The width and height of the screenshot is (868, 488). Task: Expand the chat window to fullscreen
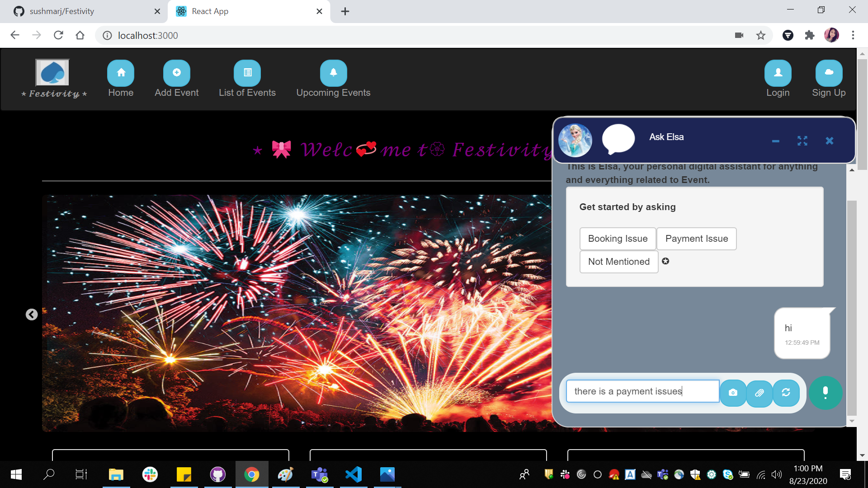802,141
